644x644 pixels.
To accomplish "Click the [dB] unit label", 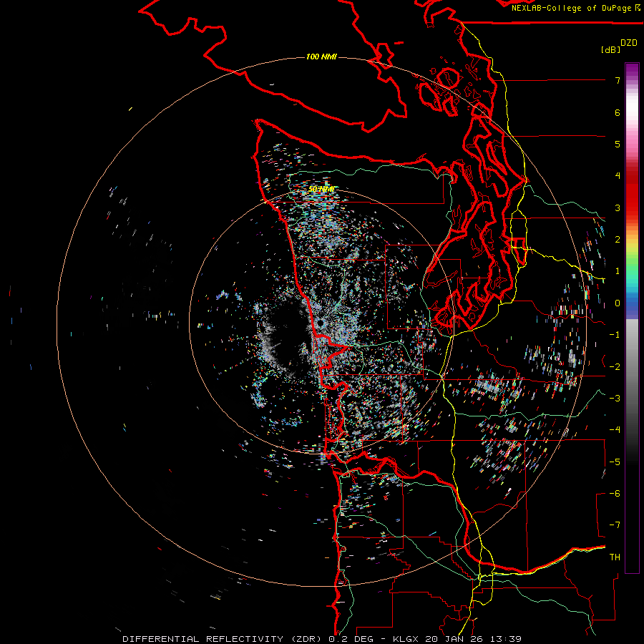I will pos(610,49).
